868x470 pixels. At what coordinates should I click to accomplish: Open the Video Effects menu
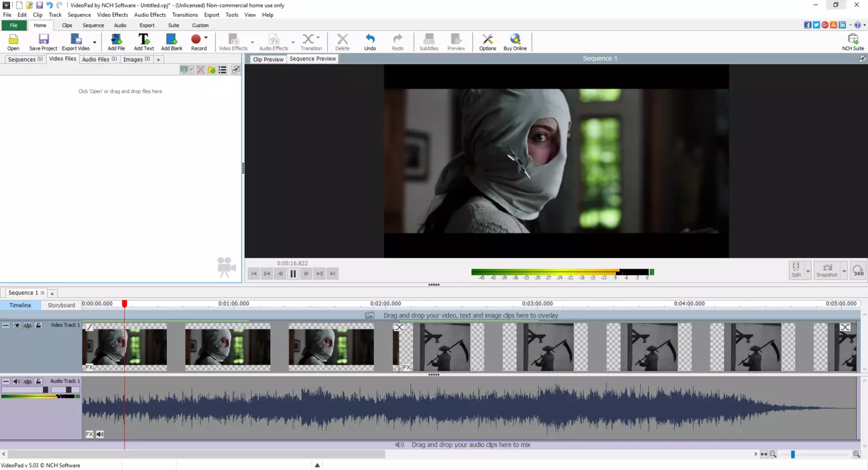(x=112, y=15)
